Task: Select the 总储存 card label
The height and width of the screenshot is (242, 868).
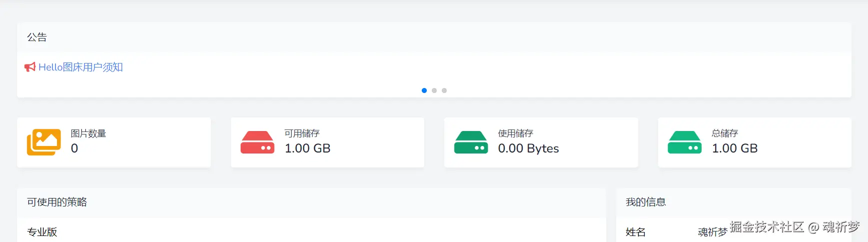Action: [725, 133]
